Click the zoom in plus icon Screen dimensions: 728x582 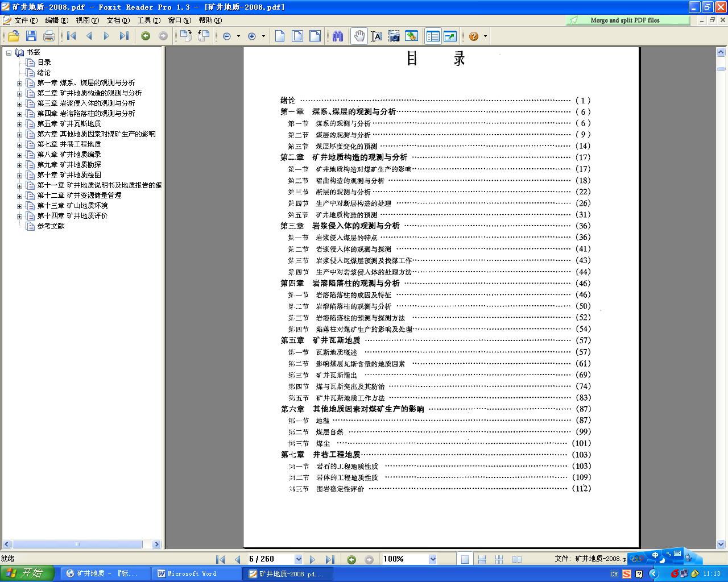pos(253,36)
